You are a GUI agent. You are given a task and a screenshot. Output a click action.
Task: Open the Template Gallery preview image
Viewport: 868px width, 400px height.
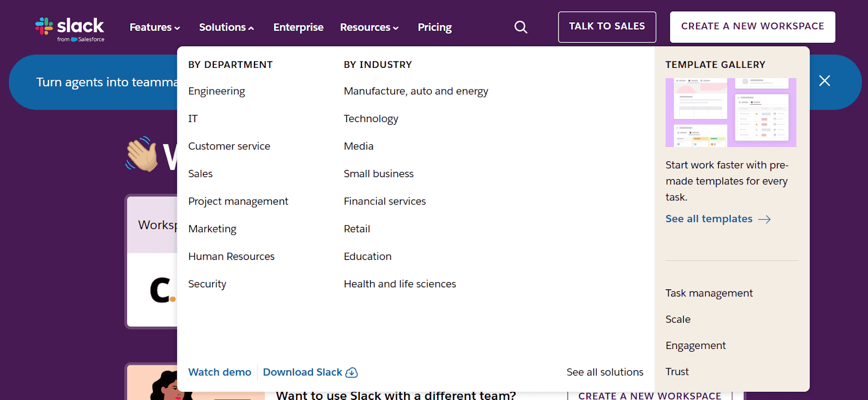tap(730, 112)
